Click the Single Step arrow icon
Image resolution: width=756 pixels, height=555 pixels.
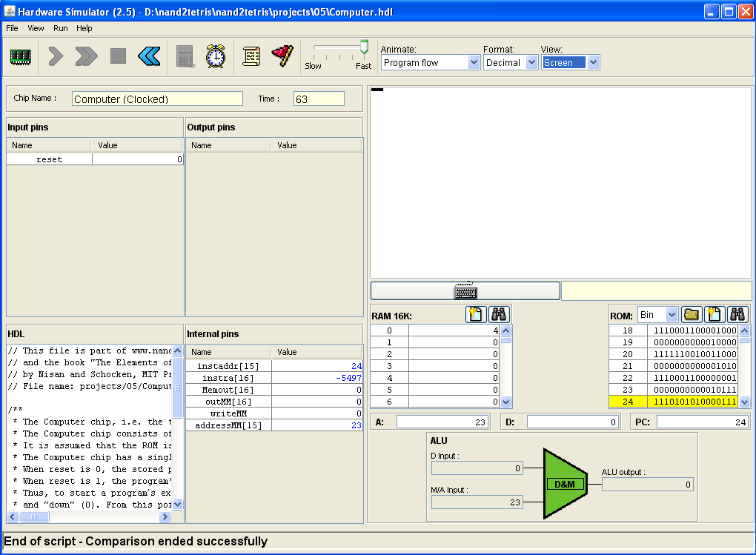[x=56, y=56]
